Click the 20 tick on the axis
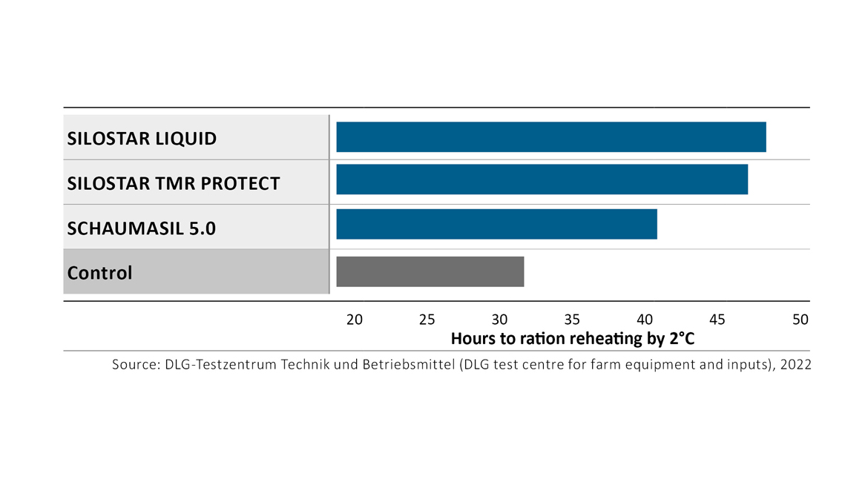The image size is (868, 488). pos(355,320)
